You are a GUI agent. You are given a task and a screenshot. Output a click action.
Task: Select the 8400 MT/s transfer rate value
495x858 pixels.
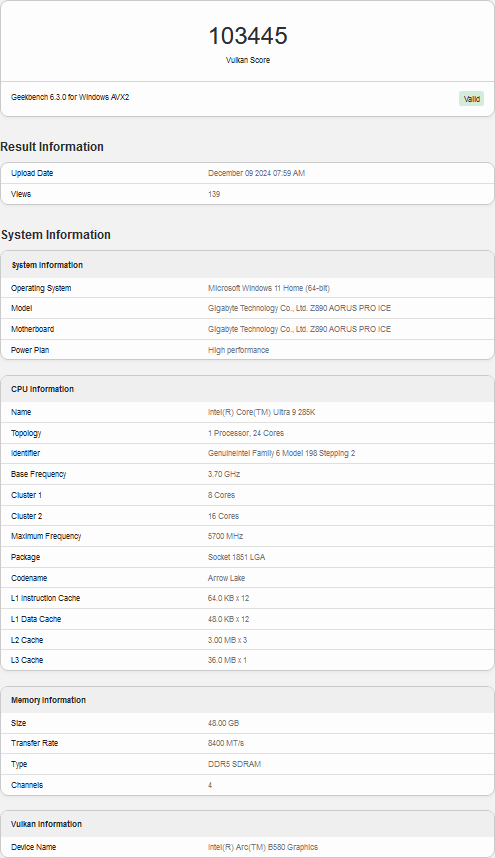coord(226,744)
